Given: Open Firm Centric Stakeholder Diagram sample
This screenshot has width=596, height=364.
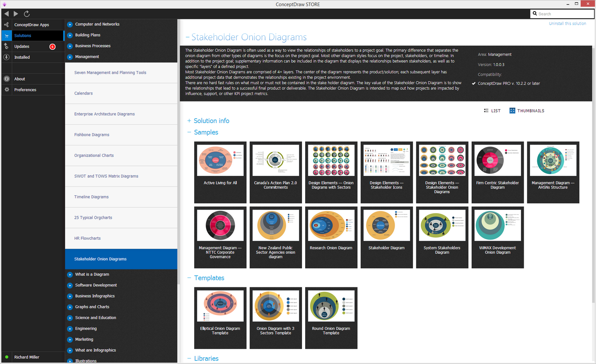Looking at the screenshot, I should [x=497, y=172].
